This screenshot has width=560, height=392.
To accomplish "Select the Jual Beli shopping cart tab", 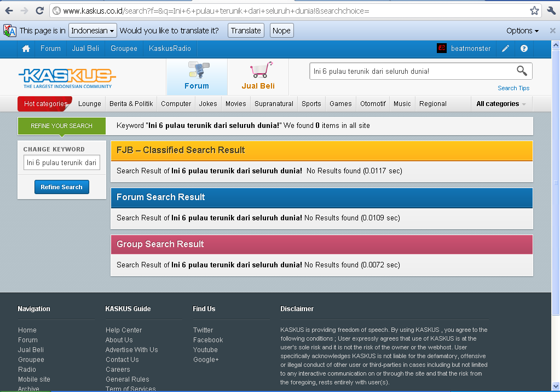I will click(x=258, y=77).
